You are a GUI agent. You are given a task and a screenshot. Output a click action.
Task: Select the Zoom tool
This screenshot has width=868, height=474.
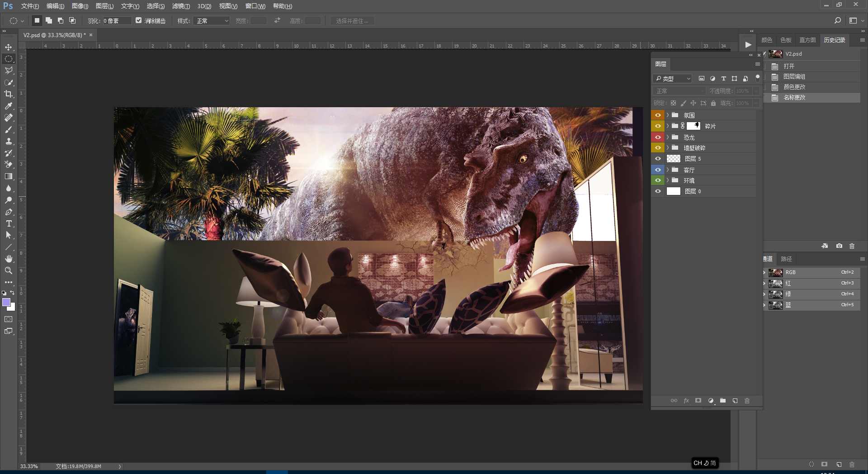[x=9, y=270]
